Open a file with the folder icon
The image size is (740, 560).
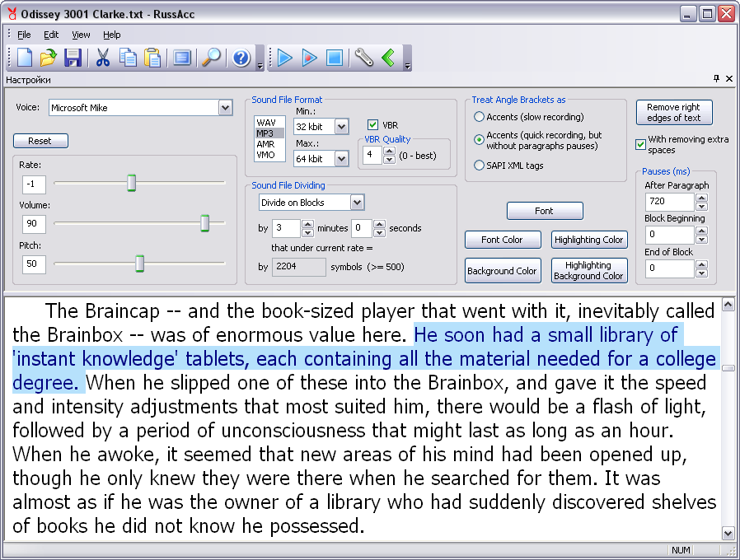tap(49, 58)
